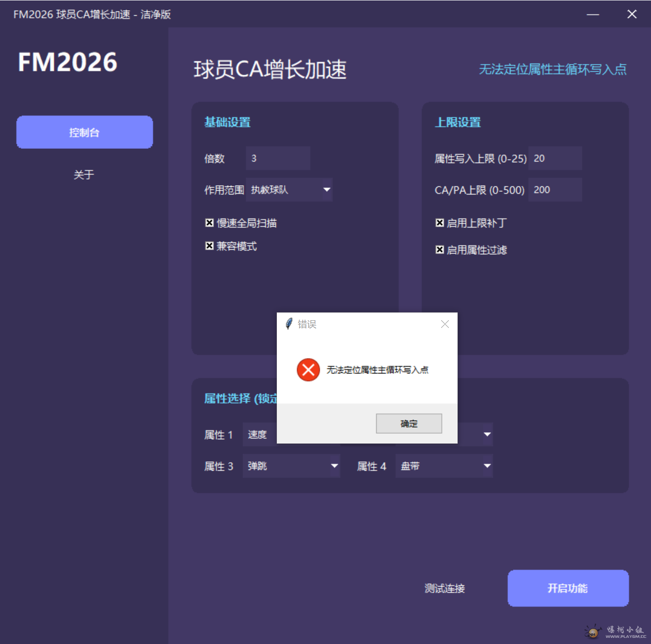Click the Python feather icon in the error dialog

(290, 323)
